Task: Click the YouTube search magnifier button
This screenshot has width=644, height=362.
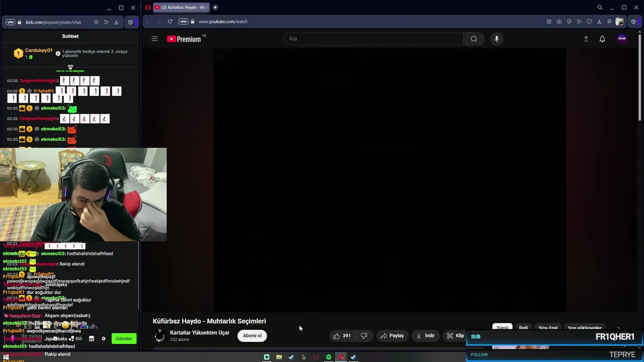Action: pyautogui.click(x=473, y=39)
